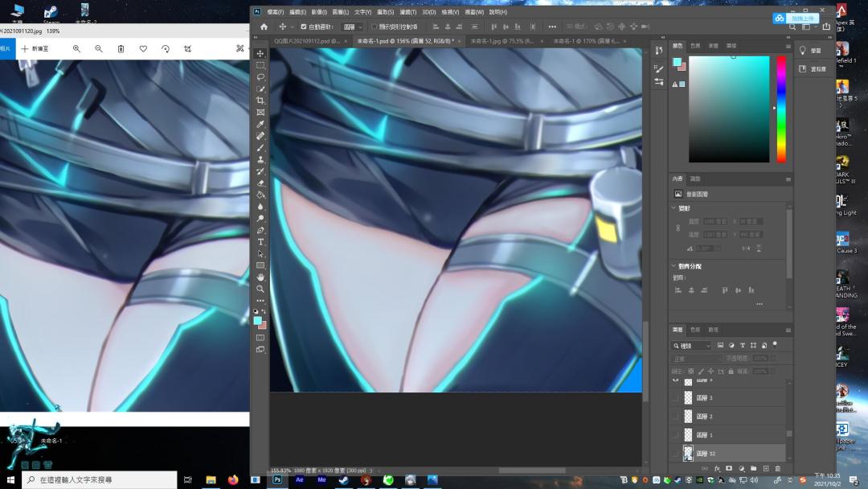
Task: Open the 3D(D) menu
Action: (429, 12)
